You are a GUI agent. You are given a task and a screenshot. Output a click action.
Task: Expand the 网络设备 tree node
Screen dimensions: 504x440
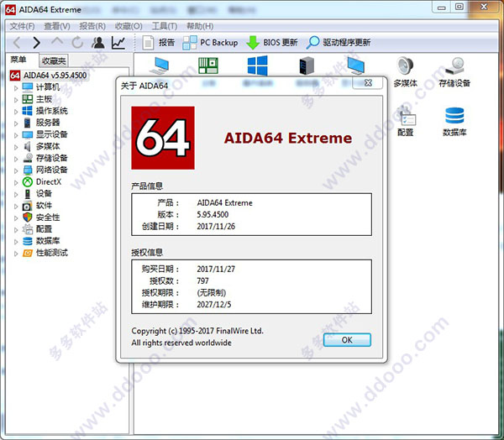pyautogui.click(x=16, y=170)
